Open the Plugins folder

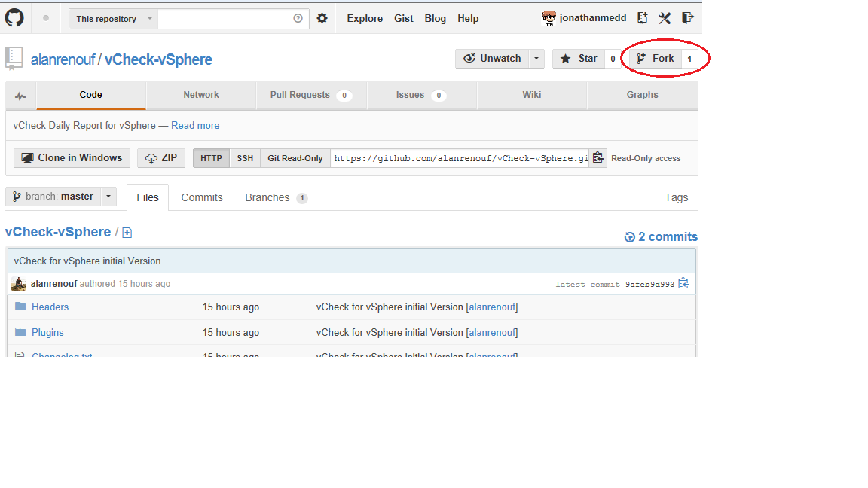(x=47, y=333)
